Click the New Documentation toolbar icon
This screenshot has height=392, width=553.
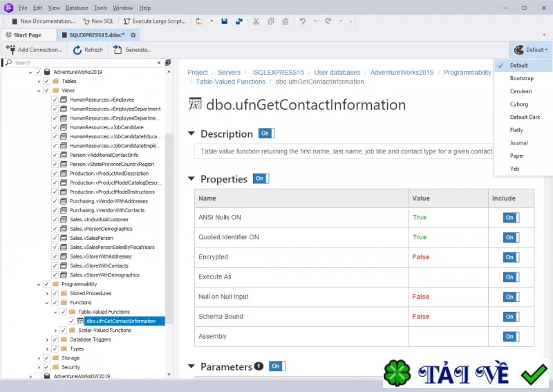point(15,21)
